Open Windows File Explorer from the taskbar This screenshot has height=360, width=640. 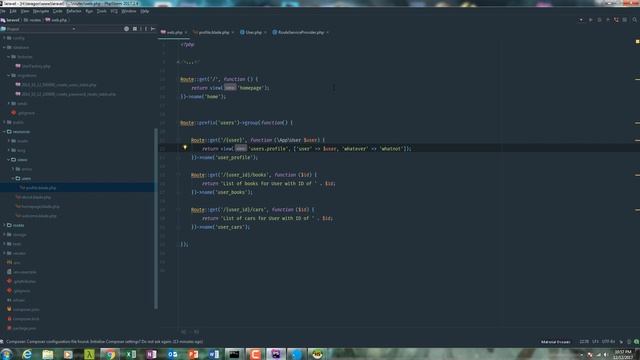(x=48, y=354)
